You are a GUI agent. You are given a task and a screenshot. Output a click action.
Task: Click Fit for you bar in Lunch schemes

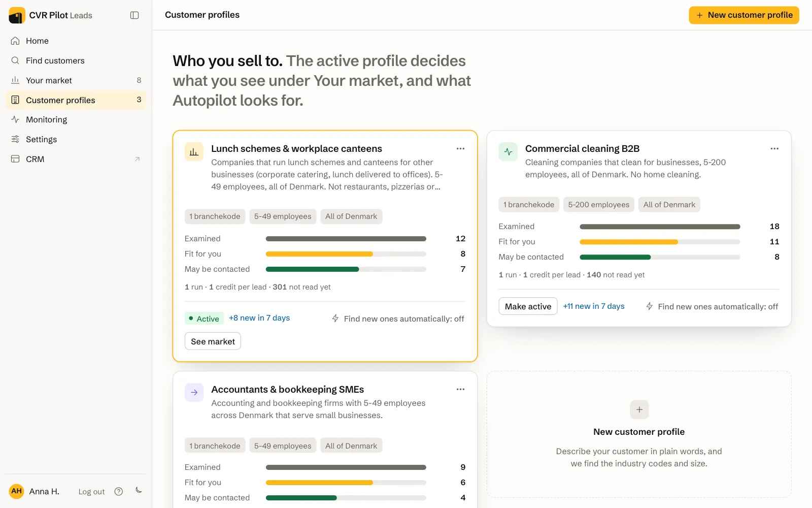click(346, 254)
